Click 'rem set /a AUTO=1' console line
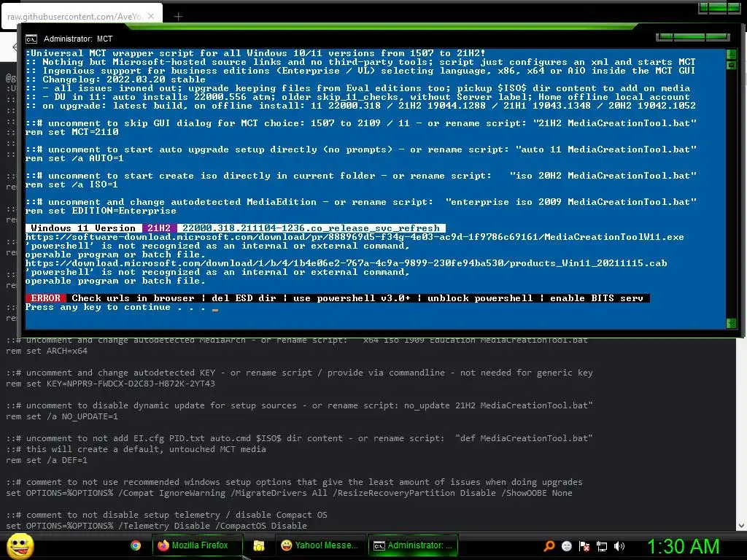The width and height of the screenshot is (747, 560). (74, 158)
